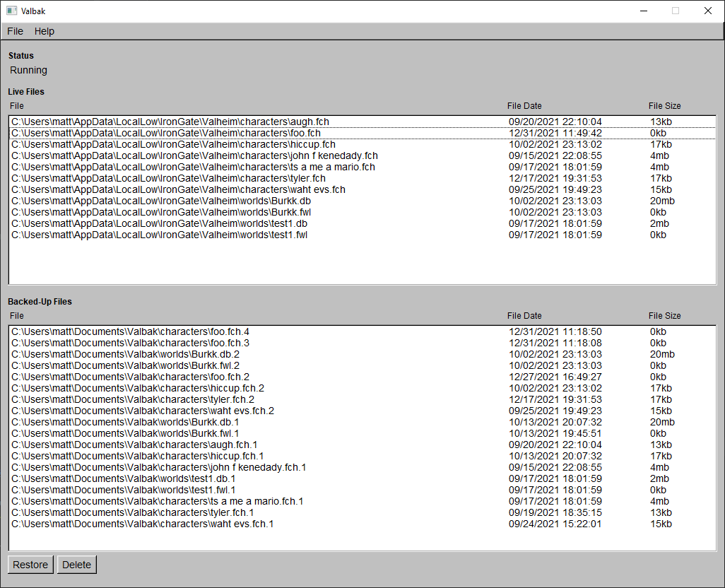Select backup Burkk.db.1

pyautogui.click(x=362, y=422)
